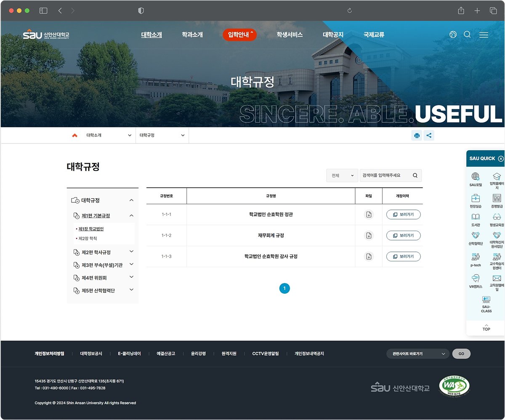Open the p-tech quick icon
The image size is (505, 420).
tap(476, 257)
